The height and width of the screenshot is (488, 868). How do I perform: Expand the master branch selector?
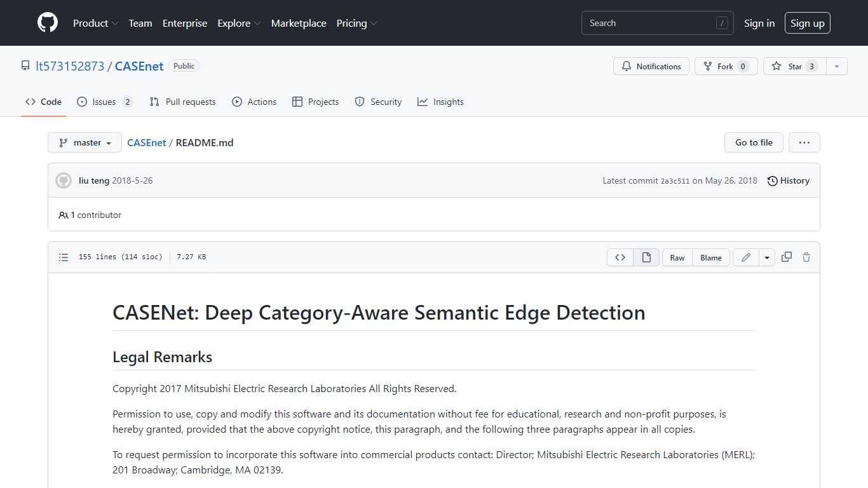[85, 142]
